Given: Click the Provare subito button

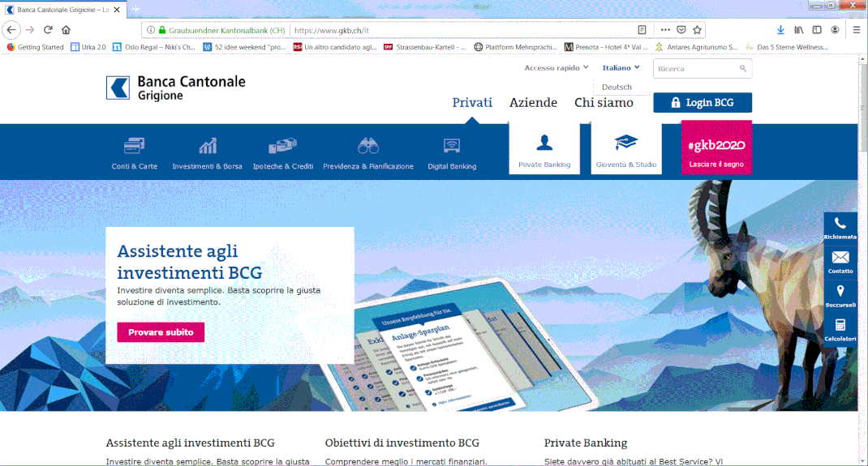Looking at the screenshot, I should tap(161, 332).
